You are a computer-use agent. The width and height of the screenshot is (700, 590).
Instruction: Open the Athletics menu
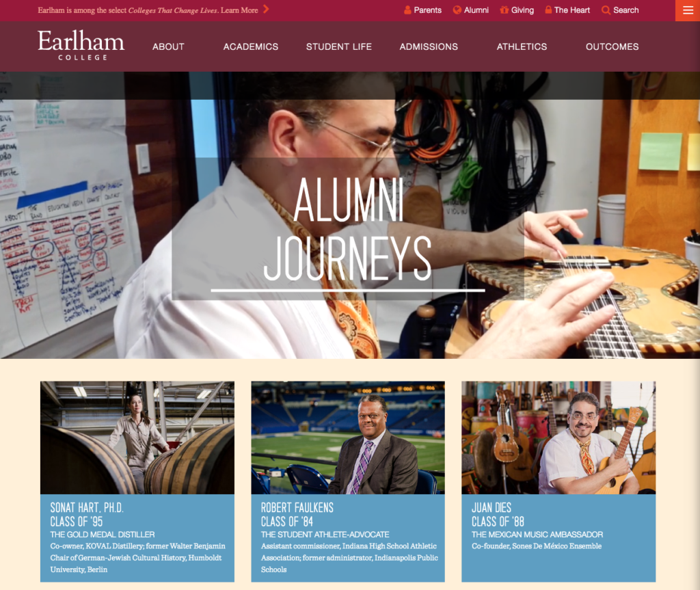522,46
